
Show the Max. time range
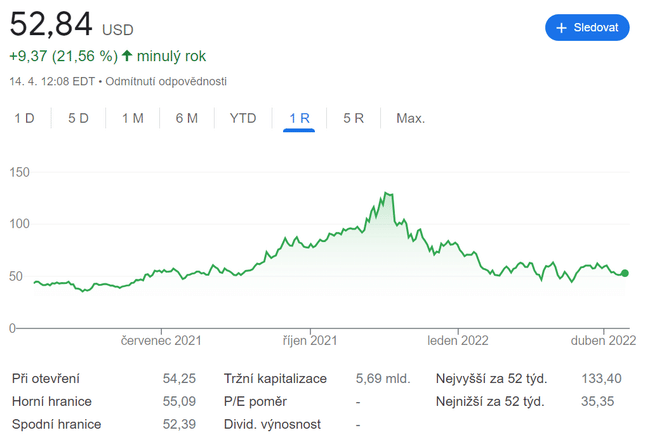pos(410,118)
